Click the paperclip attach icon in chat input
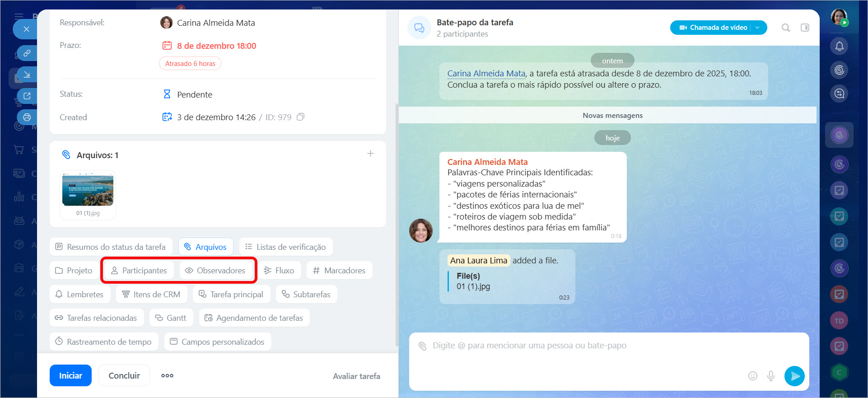This screenshot has height=398, width=868. (422, 346)
